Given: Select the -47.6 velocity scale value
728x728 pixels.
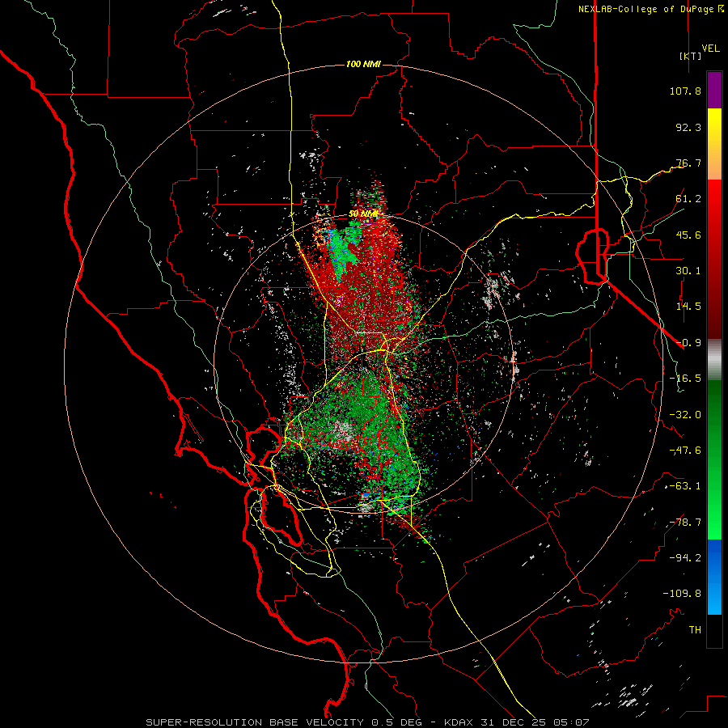Looking at the screenshot, I should 685,451.
